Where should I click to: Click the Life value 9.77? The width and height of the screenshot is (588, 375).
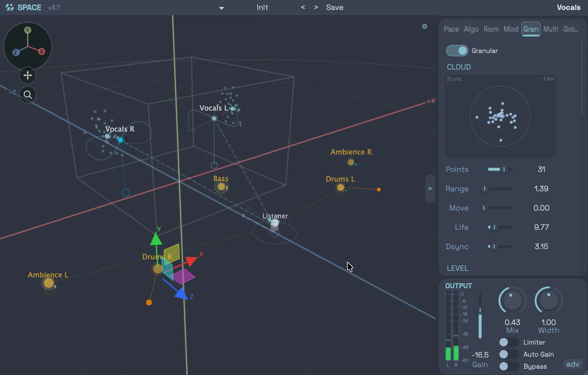click(541, 227)
